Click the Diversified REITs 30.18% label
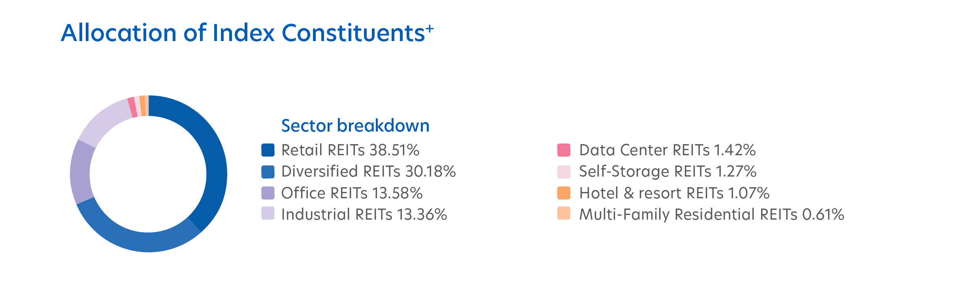Image resolution: width=980 pixels, height=284 pixels. [x=368, y=171]
